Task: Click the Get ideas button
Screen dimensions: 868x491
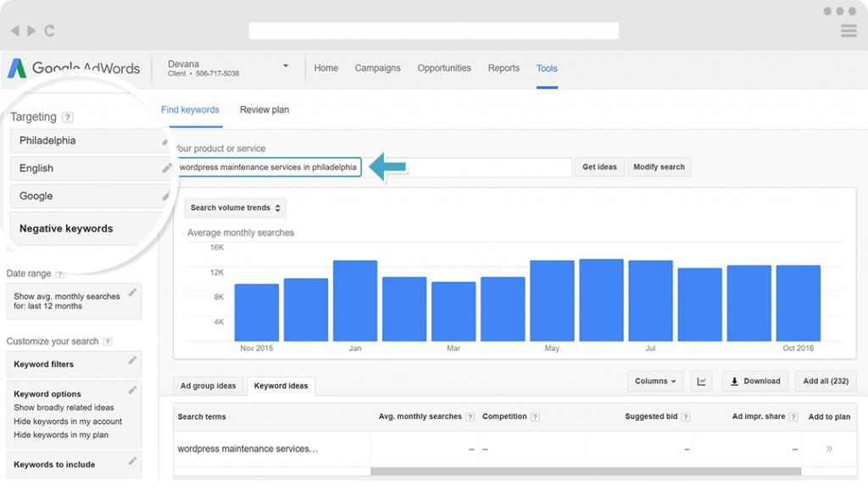Action: pyautogui.click(x=599, y=167)
